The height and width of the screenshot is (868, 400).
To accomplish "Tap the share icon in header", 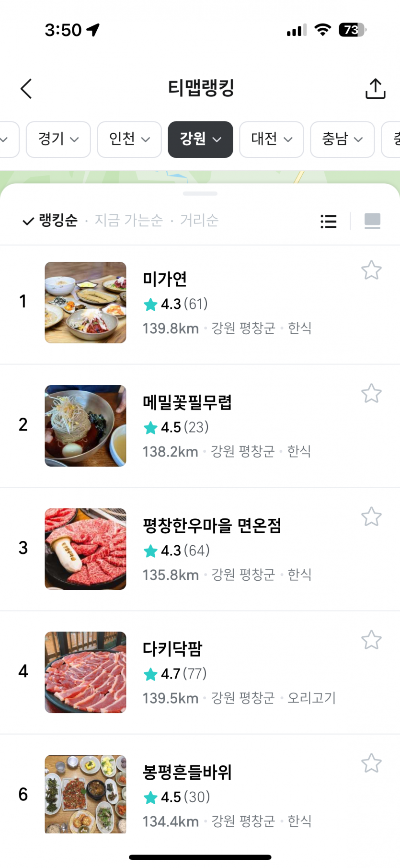I will pos(375,89).
